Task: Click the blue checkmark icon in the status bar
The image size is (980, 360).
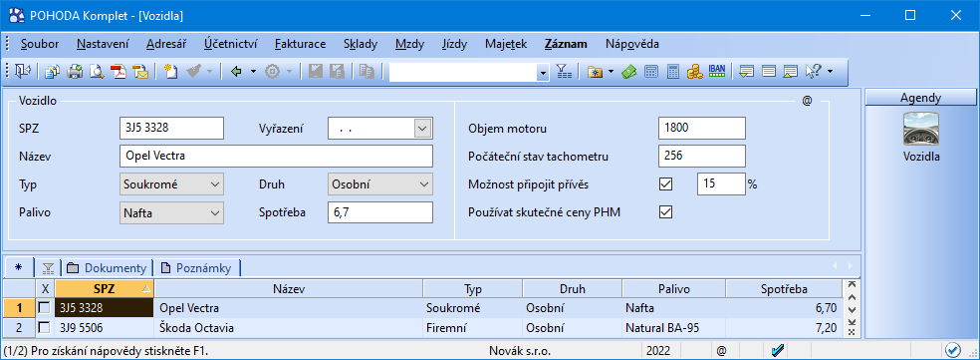Action: coord(778,351)
